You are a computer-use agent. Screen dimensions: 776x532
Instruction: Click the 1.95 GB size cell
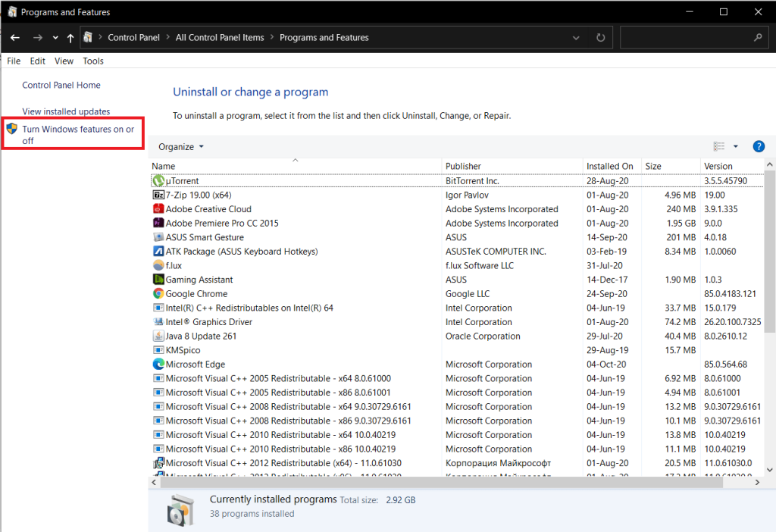tap(681, 224)
